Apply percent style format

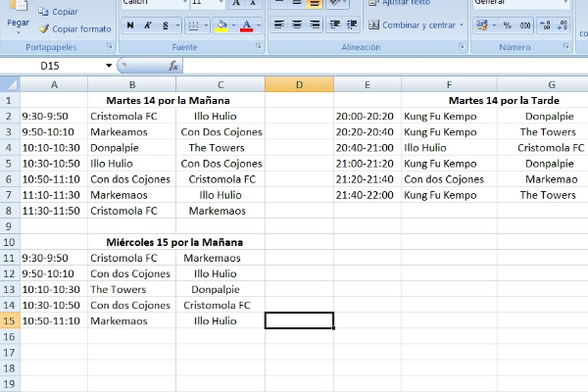(x=508, y=25)
